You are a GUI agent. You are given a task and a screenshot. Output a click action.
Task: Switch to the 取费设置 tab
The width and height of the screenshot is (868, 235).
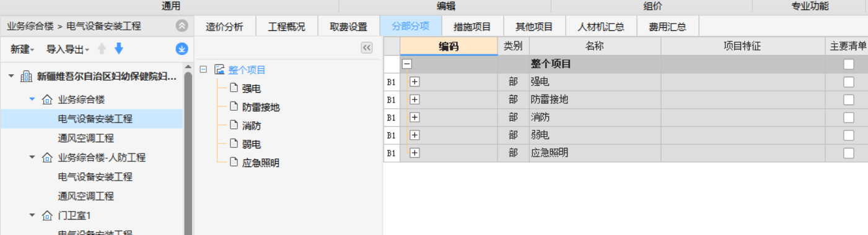coord(348,27)
